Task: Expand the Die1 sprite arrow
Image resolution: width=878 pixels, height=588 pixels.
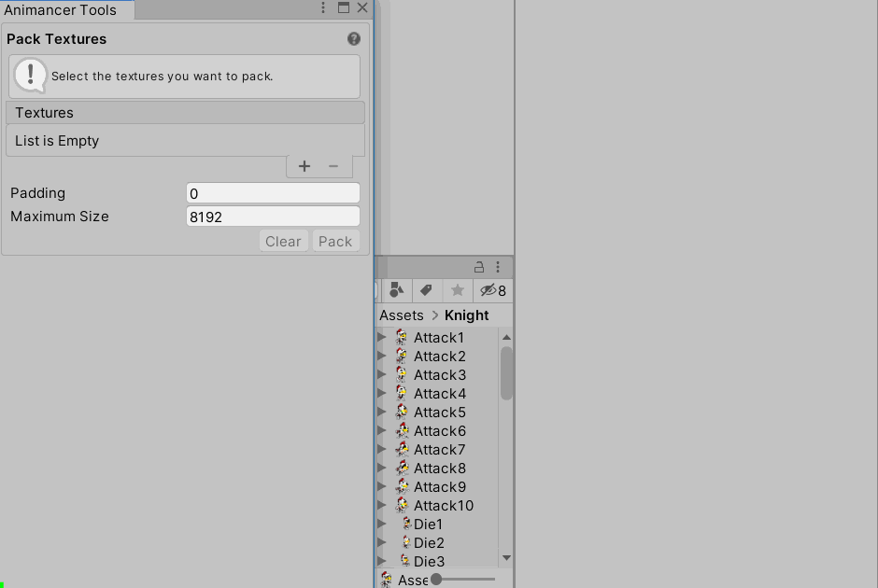Action: click(382, 524)
